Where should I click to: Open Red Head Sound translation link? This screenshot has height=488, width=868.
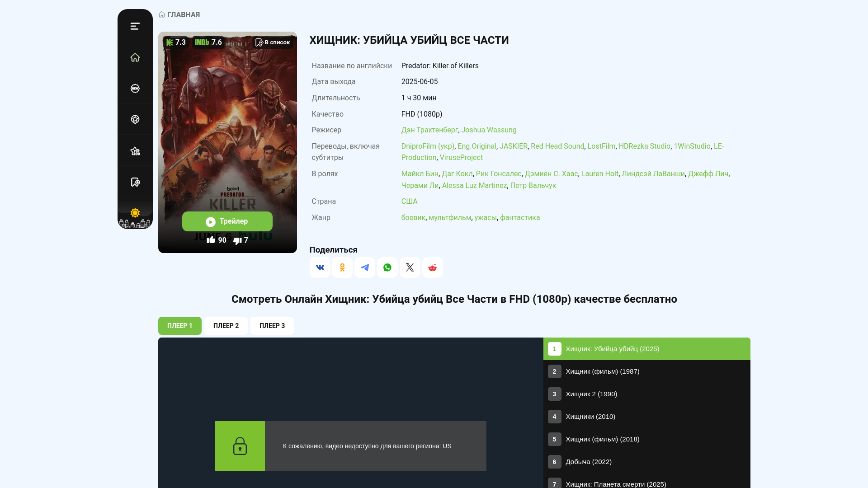tap(557, 146)
